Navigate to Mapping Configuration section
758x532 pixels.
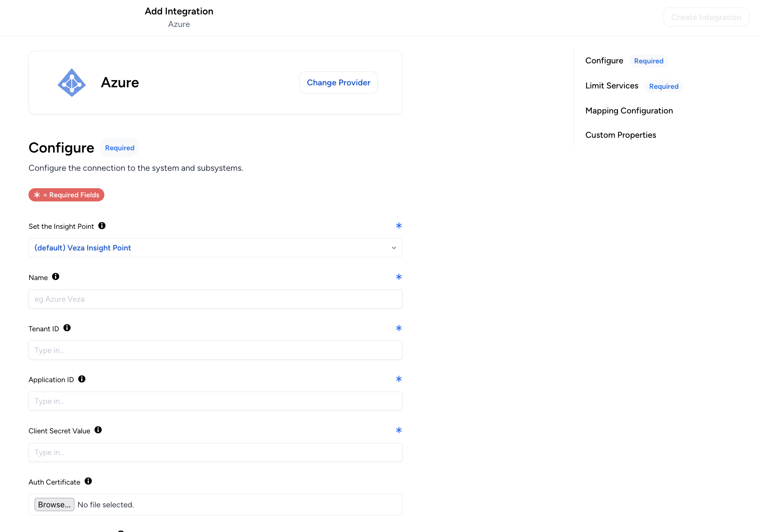pos(629,111)
